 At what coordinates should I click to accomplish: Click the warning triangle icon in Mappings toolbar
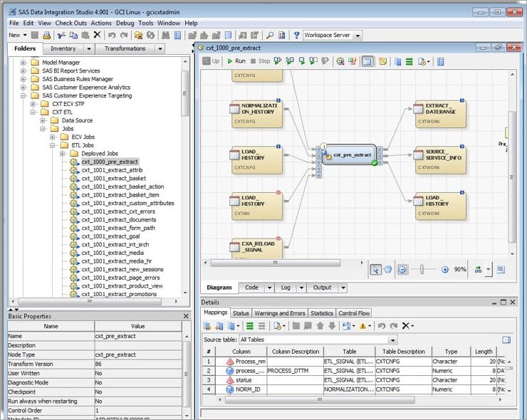(x=362, y=326)
